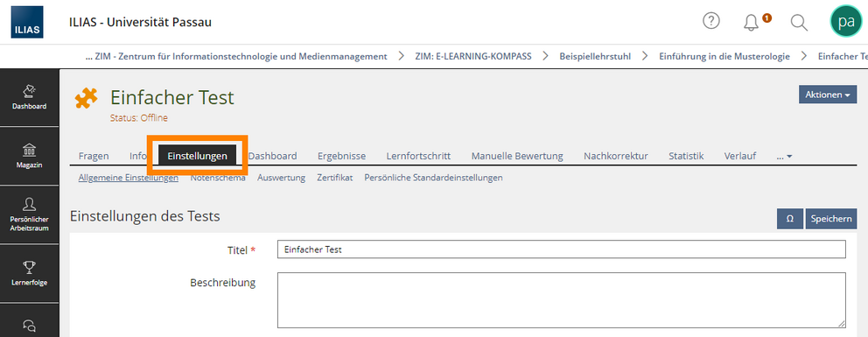Open the notifications bell
Viewport: 868px width, 337px height.
tap(752, 22)
